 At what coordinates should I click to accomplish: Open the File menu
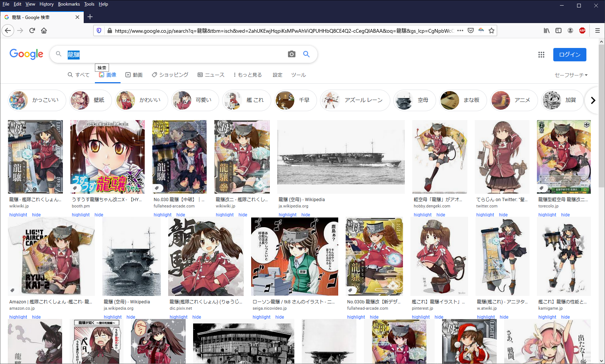click(6, 4)
